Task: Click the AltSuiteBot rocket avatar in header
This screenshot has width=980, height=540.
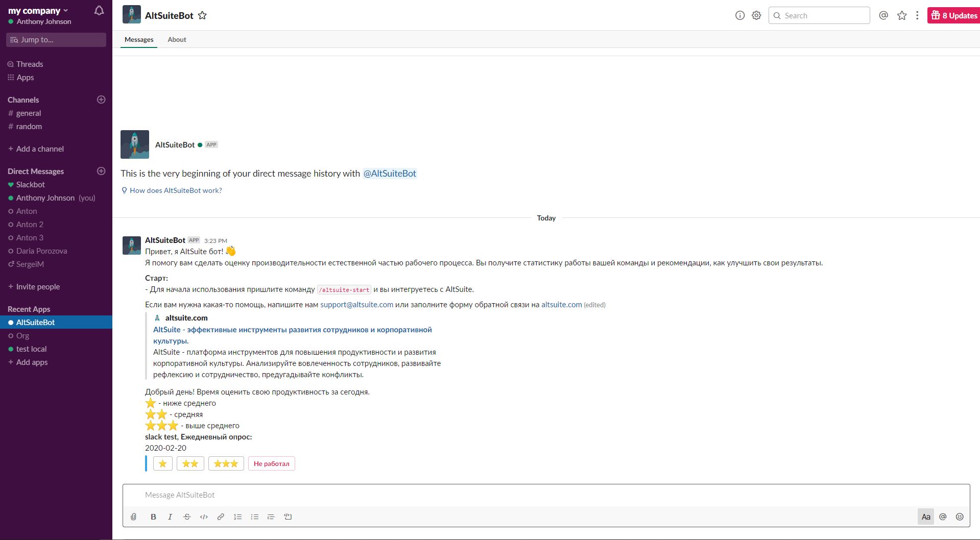Action: [x=132, y=15]
